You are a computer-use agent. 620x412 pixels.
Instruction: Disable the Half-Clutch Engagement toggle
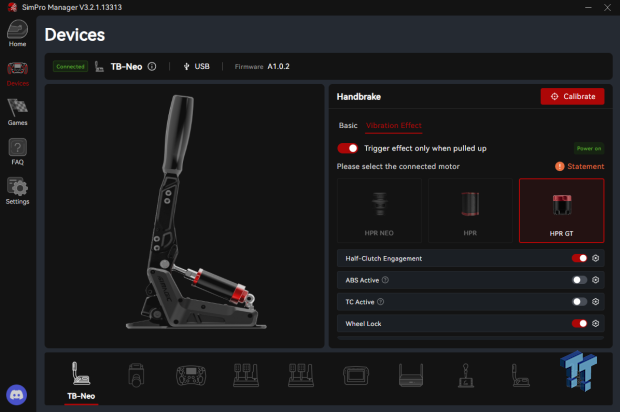(579, 258)
